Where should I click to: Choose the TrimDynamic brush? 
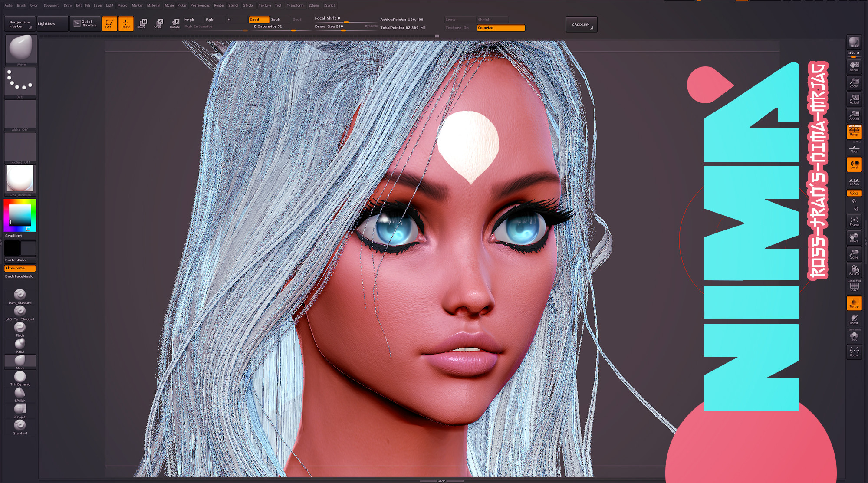[20, 377]
